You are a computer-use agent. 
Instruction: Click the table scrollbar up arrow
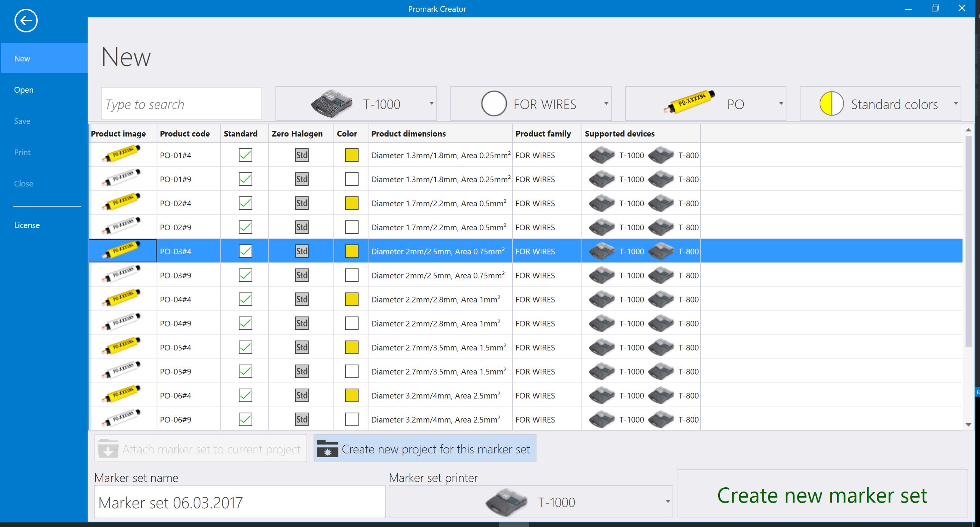(969, 130)
